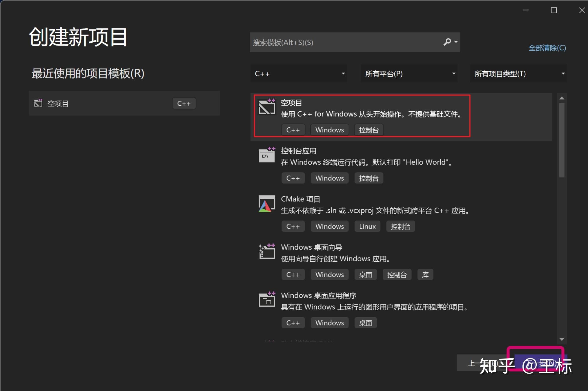Click the CMake 项目 icon
Image resolution: width=588 pixels, height=391 pixels.
click(266, 203)
